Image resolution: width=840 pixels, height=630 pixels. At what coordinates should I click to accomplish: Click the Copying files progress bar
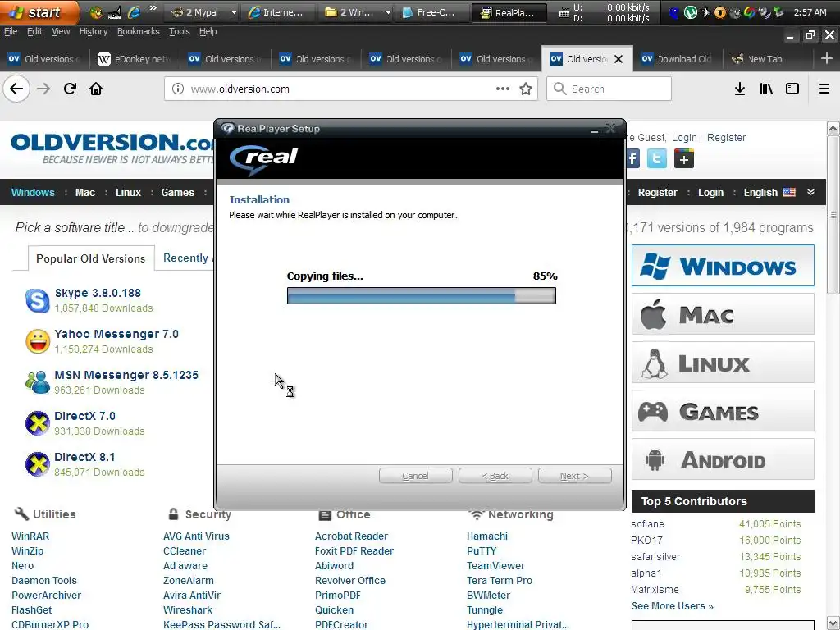(422, 295)
